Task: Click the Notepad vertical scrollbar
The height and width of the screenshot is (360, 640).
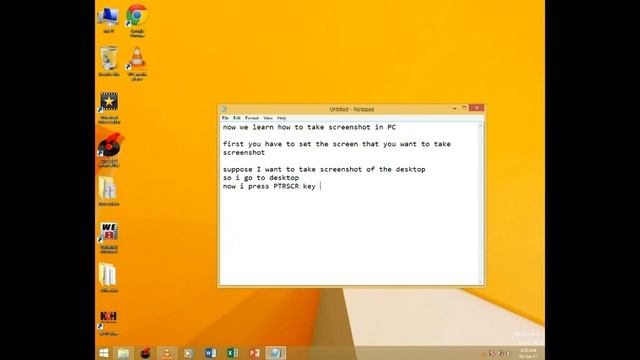Action: pos(480,204)
